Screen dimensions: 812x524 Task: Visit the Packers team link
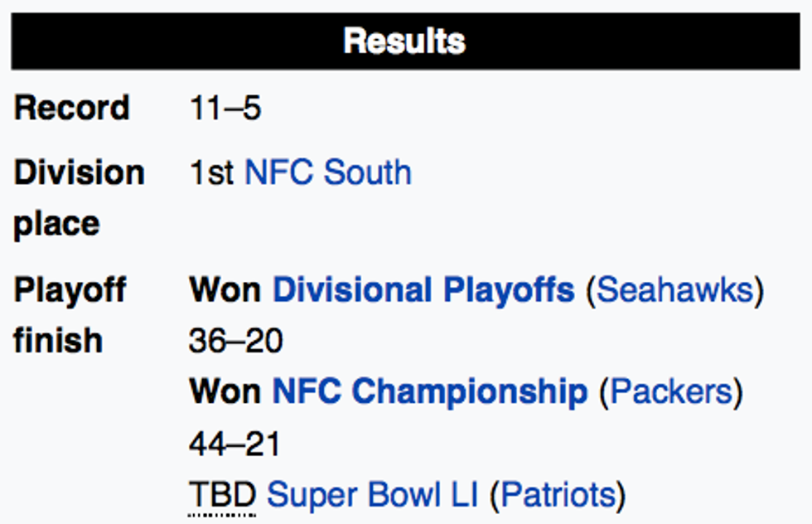coord(671,391)
